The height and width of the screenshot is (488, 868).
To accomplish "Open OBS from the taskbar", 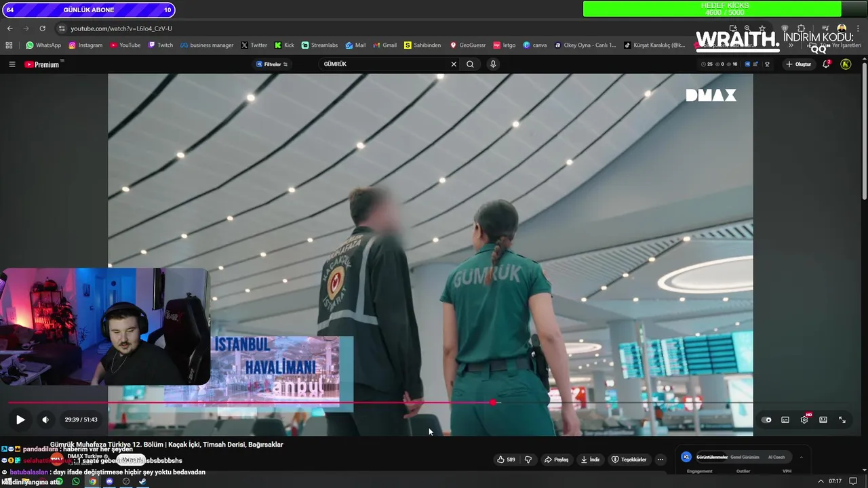I will coord(125,481).
